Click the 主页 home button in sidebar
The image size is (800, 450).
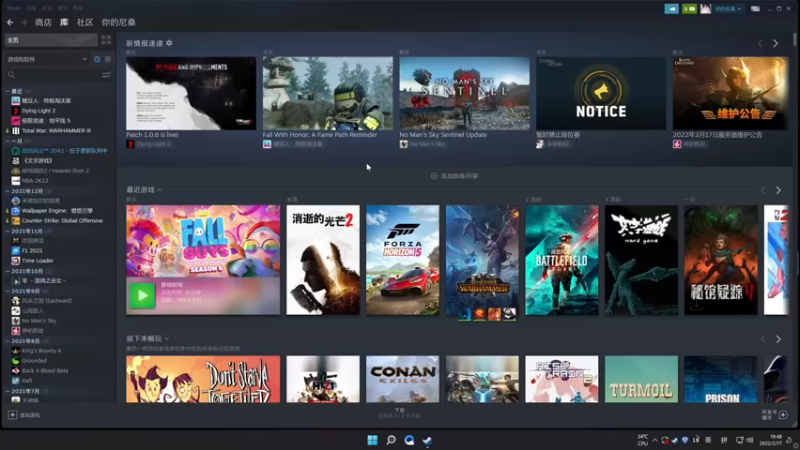pos(51,40)
